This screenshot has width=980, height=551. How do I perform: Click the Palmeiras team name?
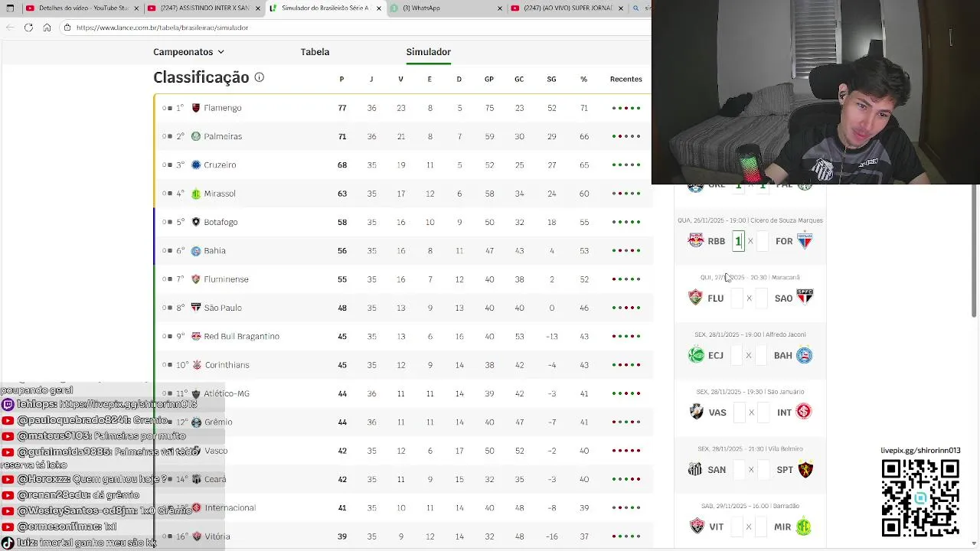pos(223,136)
